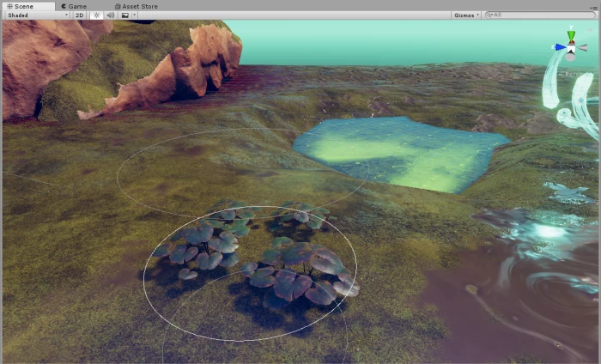Open the Asset Store tab
601x364 pixels.
click(136, 6)
